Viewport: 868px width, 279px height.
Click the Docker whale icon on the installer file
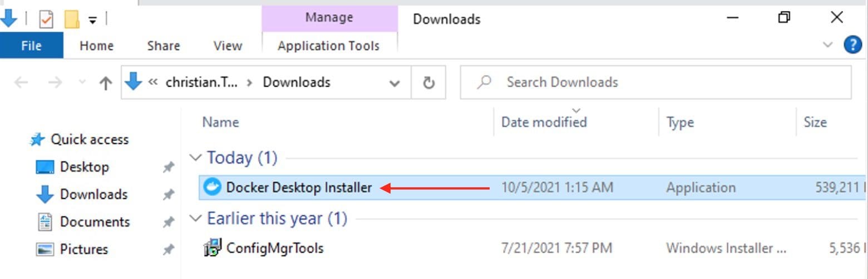click(213, 188)
